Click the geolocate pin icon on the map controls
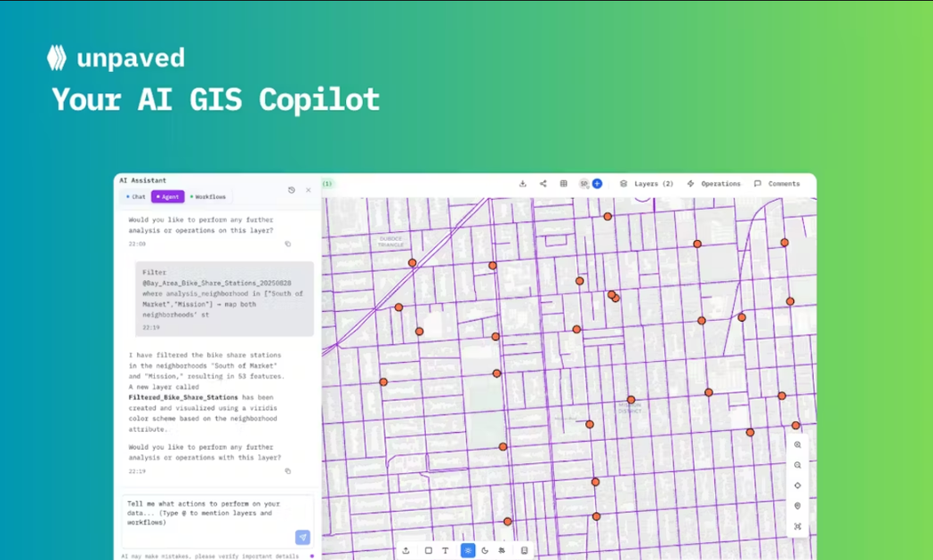933x560 pixels. tap(797, 505)
